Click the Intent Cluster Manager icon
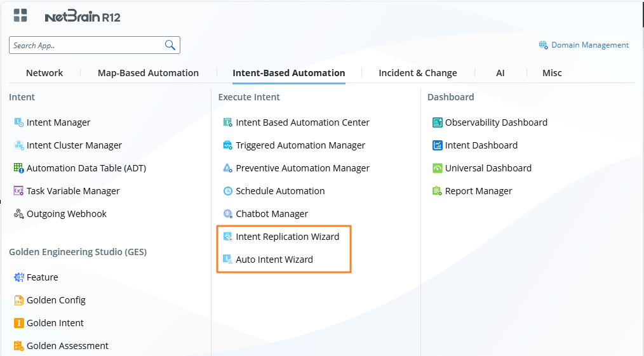This screenshot has width=644, height=356. [19, 145]
